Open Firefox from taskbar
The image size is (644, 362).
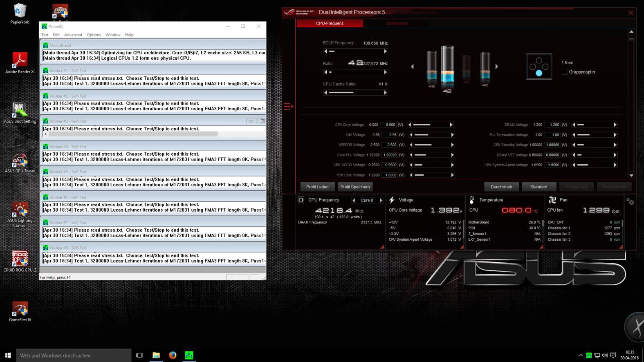[173, 355]
